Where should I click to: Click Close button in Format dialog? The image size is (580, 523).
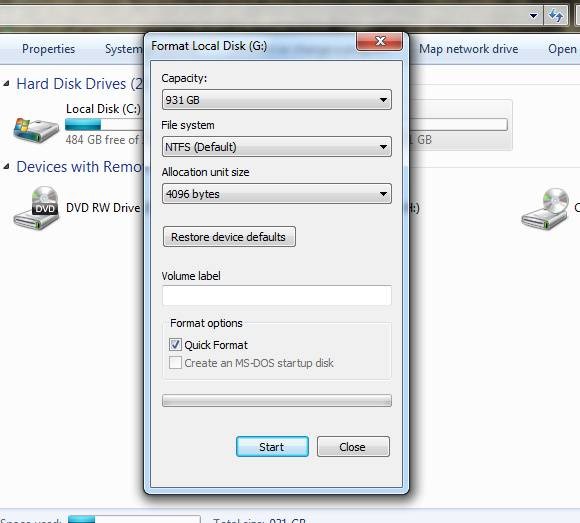tap(353, 446)
